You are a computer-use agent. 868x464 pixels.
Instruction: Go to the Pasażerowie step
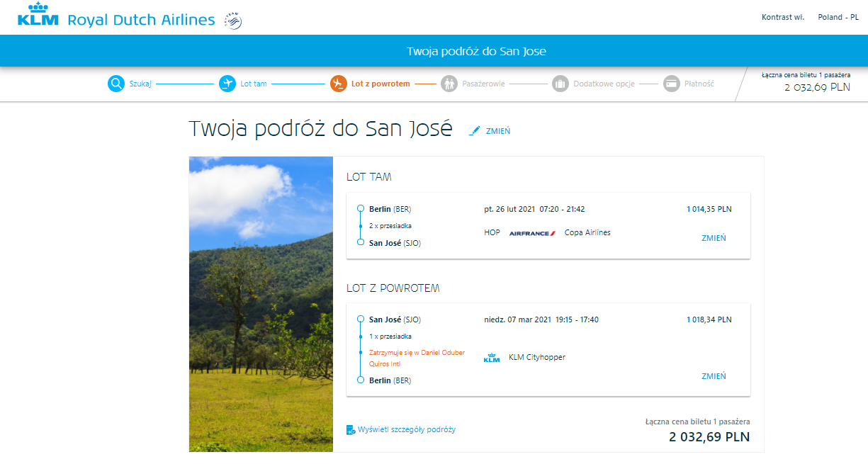coord(483,84)
